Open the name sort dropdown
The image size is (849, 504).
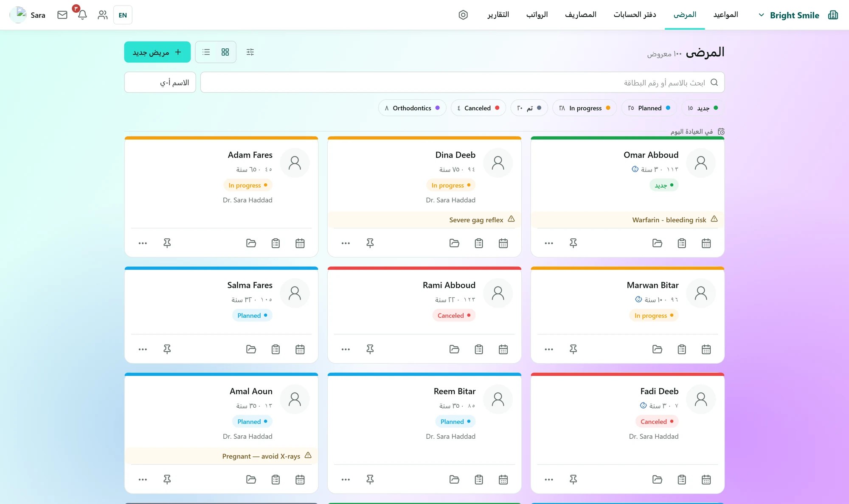[160, 82]
